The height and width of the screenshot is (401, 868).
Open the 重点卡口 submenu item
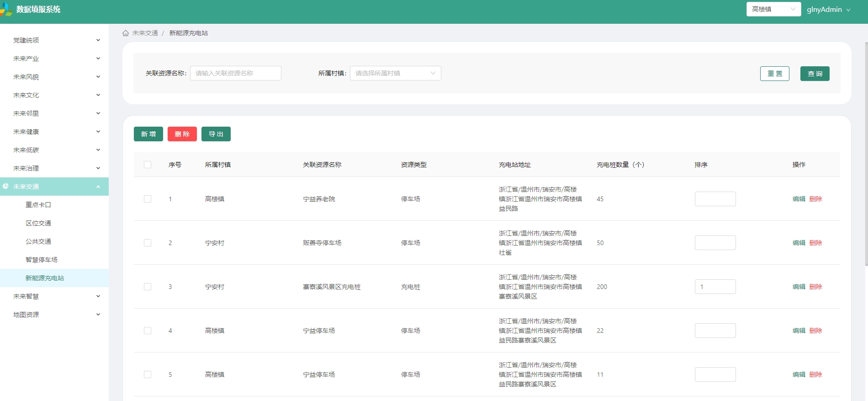[54, 205]
